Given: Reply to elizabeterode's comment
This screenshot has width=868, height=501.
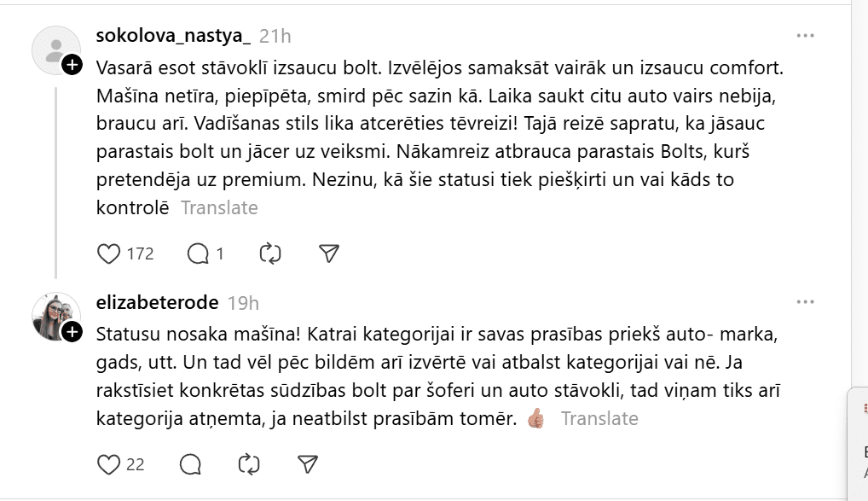Looking at the screenshot, I should [x=191, y=464].
